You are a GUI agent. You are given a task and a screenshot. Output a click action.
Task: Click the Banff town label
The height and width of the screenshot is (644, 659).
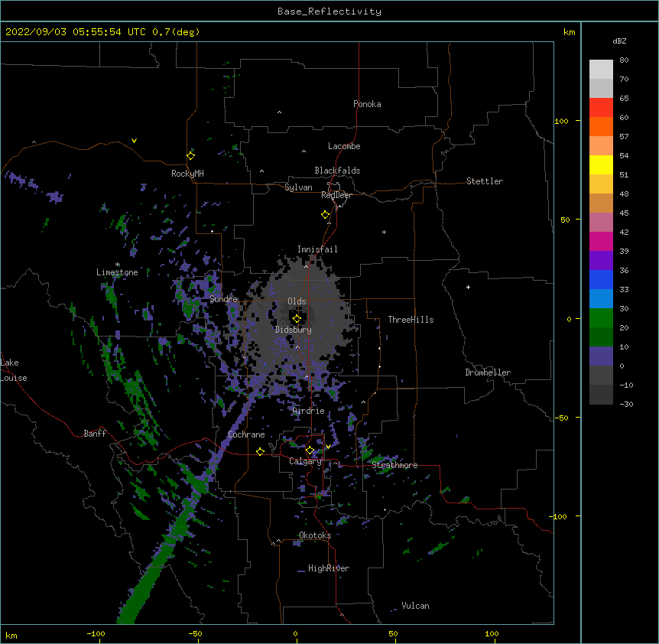95,434
